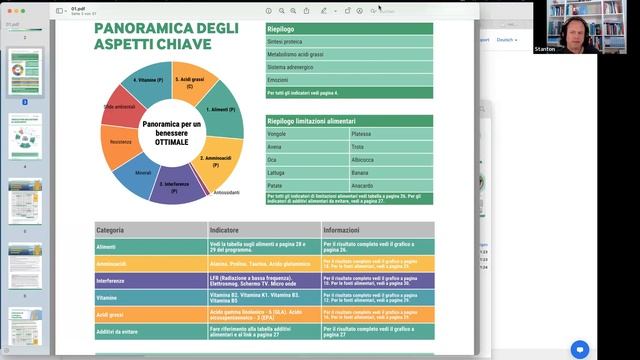Click the 'Banana' cell
640x360 pixels.
tap(391, 173)
